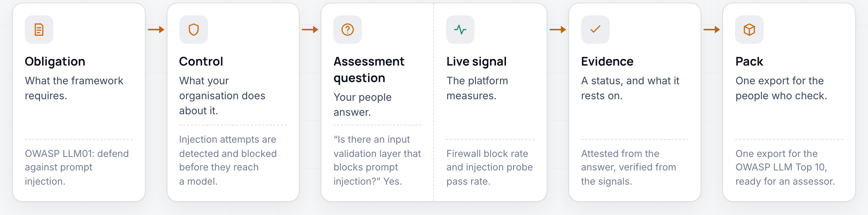The image size is (868, 215).
Task: Click the OWASP LLM Top 10 export text
Action: (x=785, y=167)
